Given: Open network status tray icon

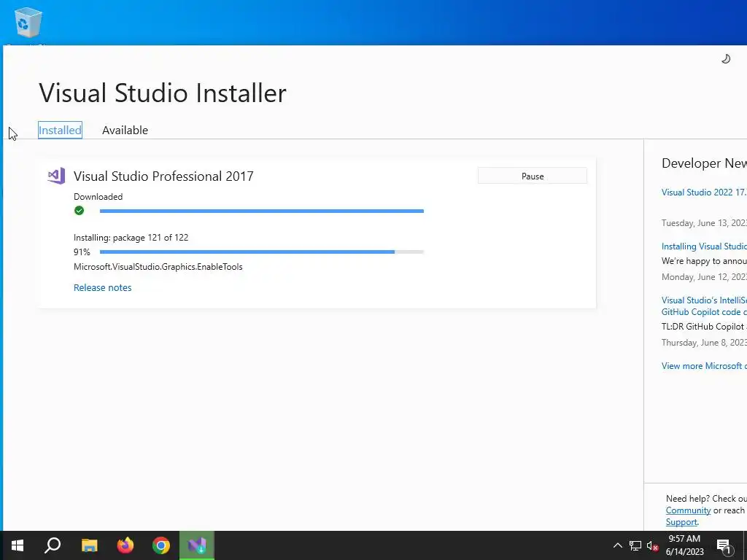Looking at the screenshot, I should point(635,545).
